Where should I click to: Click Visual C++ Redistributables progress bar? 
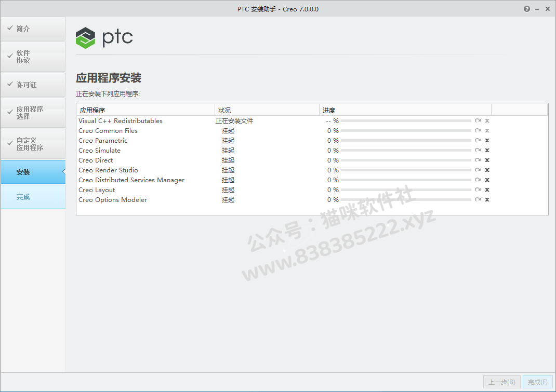[406, 121]
